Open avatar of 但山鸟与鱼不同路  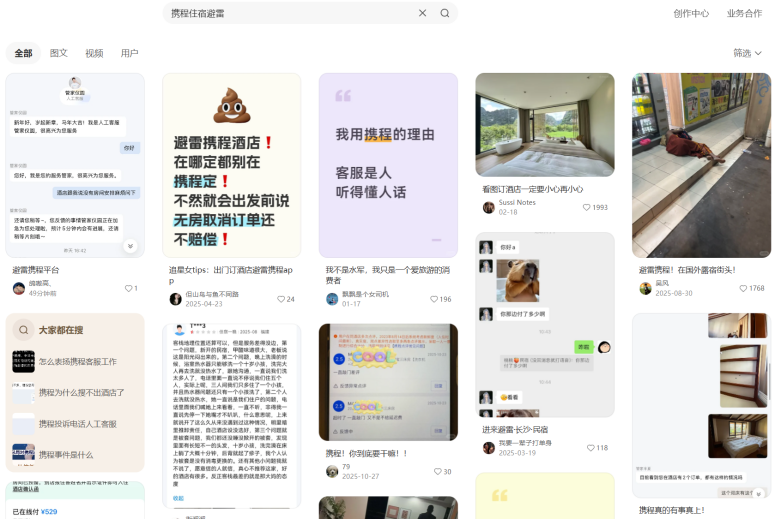pos(175,299)
